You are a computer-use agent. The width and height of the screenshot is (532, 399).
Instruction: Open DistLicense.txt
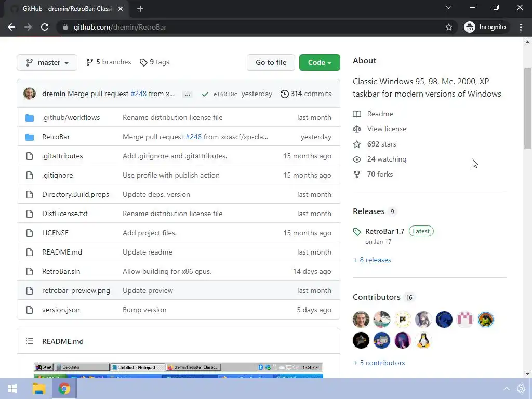pyautogui.click(x=65, y=214)
